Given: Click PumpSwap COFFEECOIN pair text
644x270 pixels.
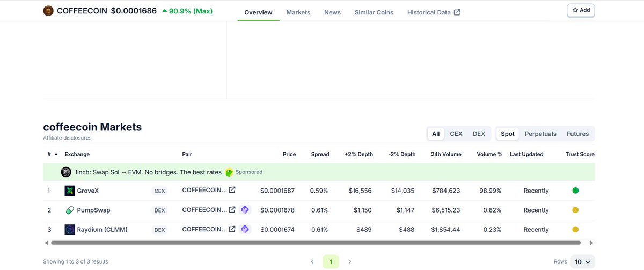Looking at the screenshot, I should (204, 209).
